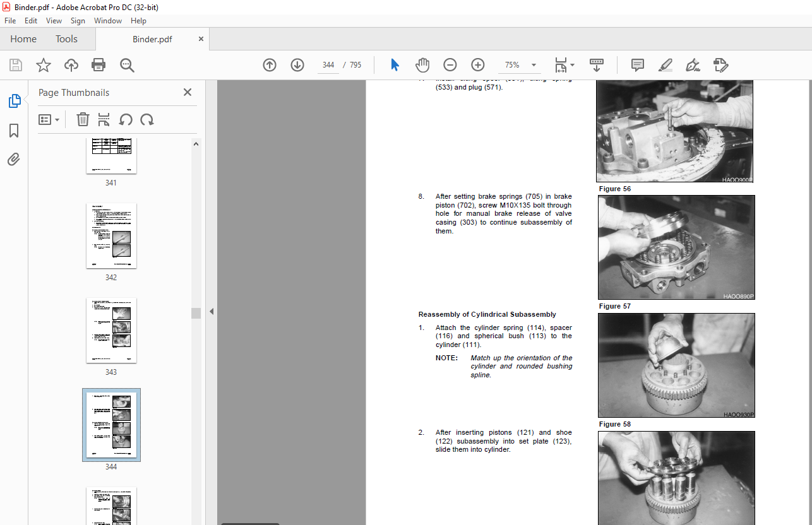Rotate pages counterclockwise
This screenshot has height=525, width=812.
126,119
